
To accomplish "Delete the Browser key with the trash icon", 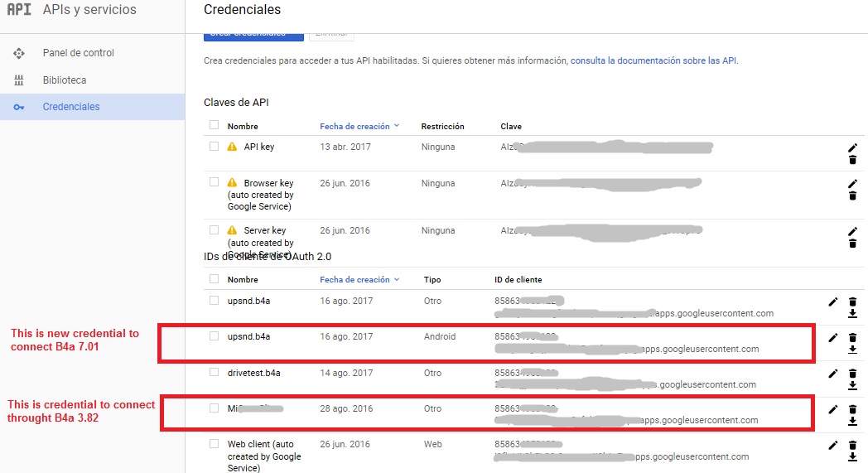I will 852,195.
